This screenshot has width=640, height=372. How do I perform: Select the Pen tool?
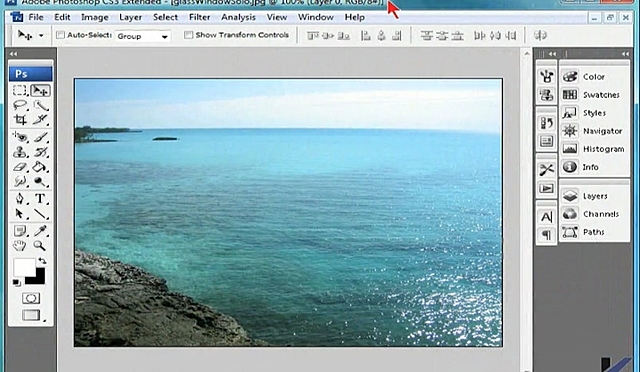[x=20, y=199]
